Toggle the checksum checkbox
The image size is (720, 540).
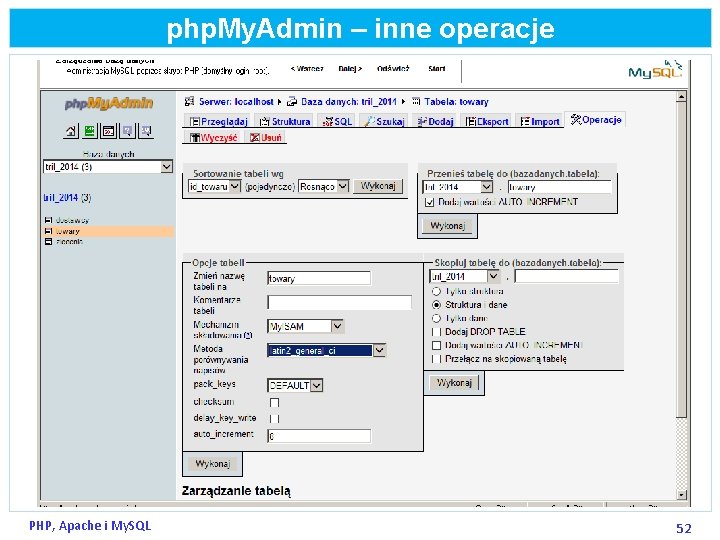275,403
